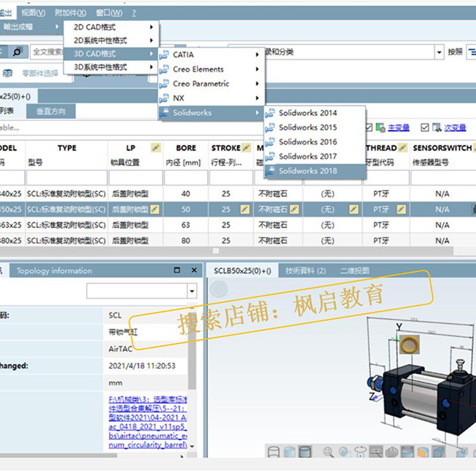The height and width of the screenshot is (476, 476).
Task: Click the edit pencil icon beside THREAD header
Action: [403, 148]
